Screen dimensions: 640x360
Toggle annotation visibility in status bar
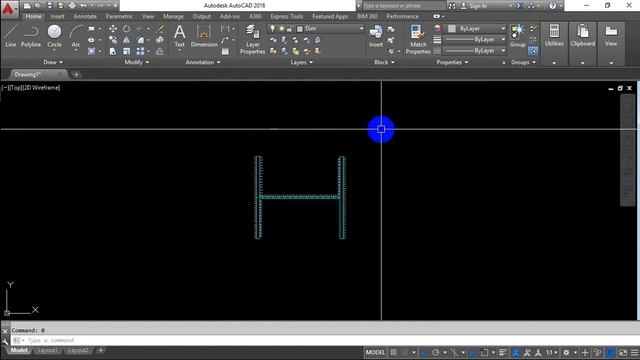516,352
